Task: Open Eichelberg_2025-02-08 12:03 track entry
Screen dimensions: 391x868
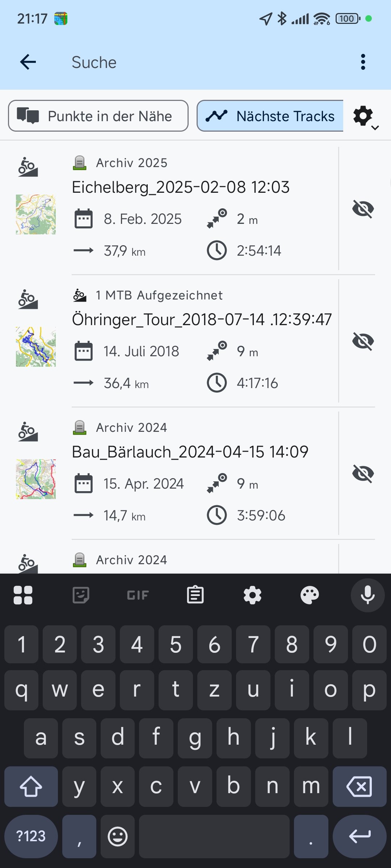Action: [x=181, y=187]
